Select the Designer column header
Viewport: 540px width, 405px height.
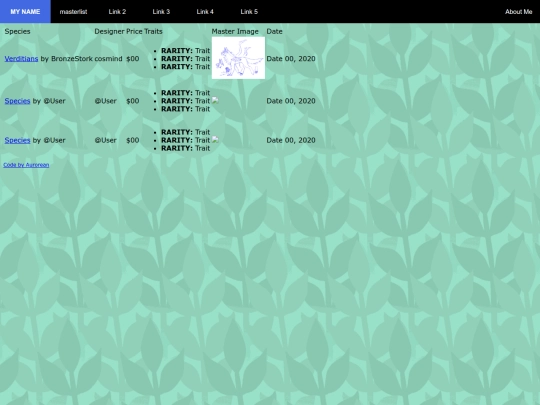click(x=109, y=31)
